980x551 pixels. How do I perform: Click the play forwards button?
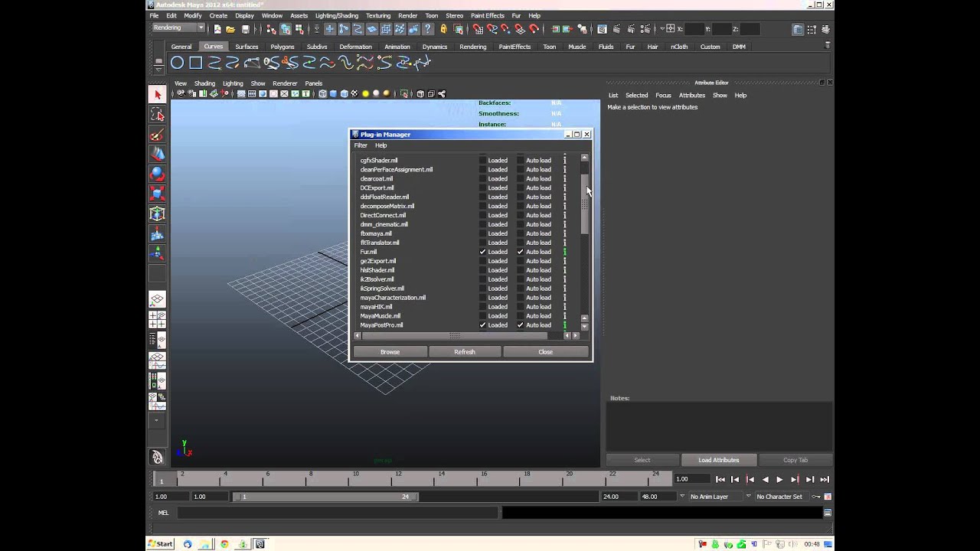[x=779, y=480]
